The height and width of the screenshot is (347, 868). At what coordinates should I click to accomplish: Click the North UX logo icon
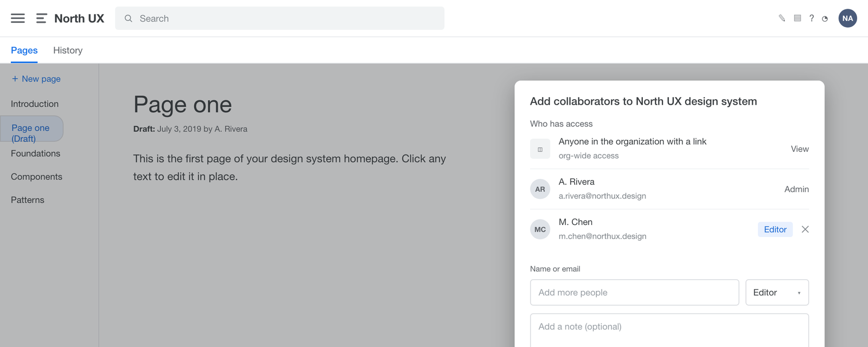point(41,18)
